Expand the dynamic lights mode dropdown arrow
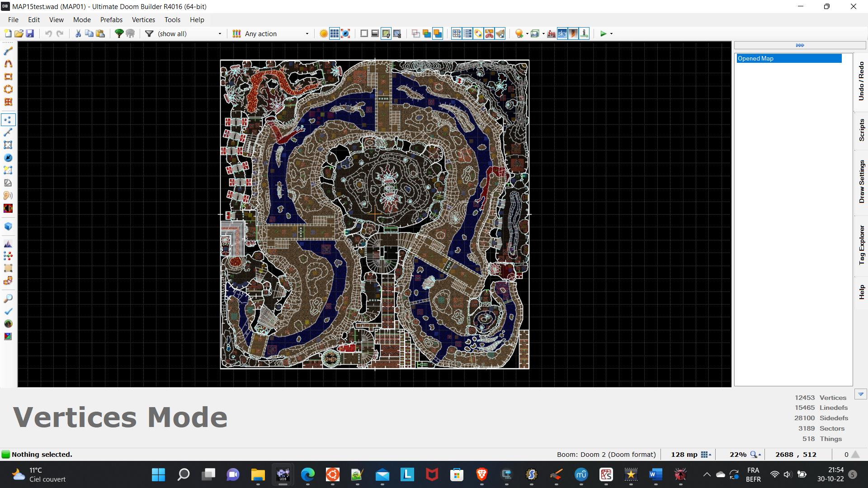 (x=527, y=34)
